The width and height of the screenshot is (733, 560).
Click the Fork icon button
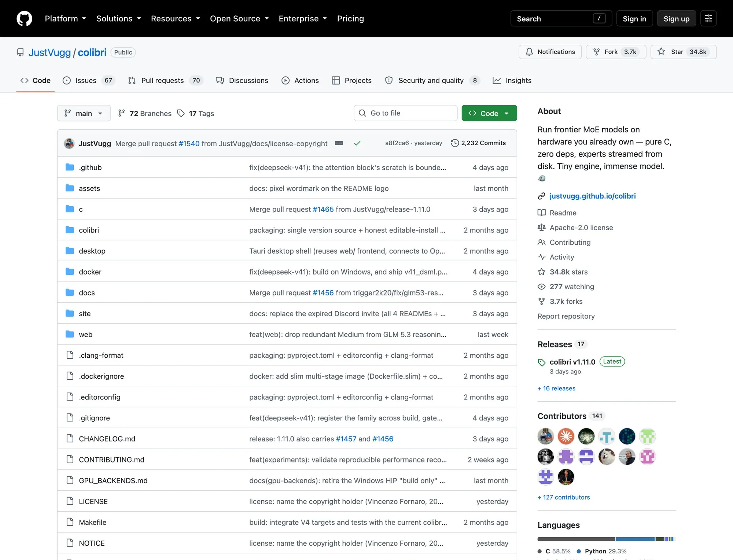tap(616, 52)
